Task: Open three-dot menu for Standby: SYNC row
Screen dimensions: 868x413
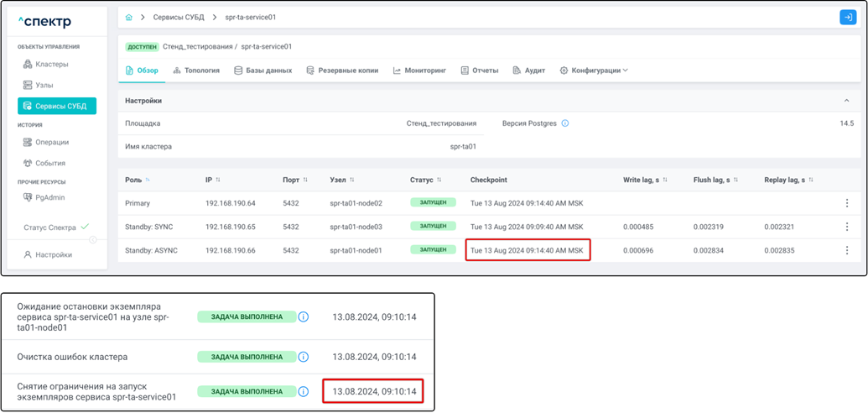Action: click(846, 227)
